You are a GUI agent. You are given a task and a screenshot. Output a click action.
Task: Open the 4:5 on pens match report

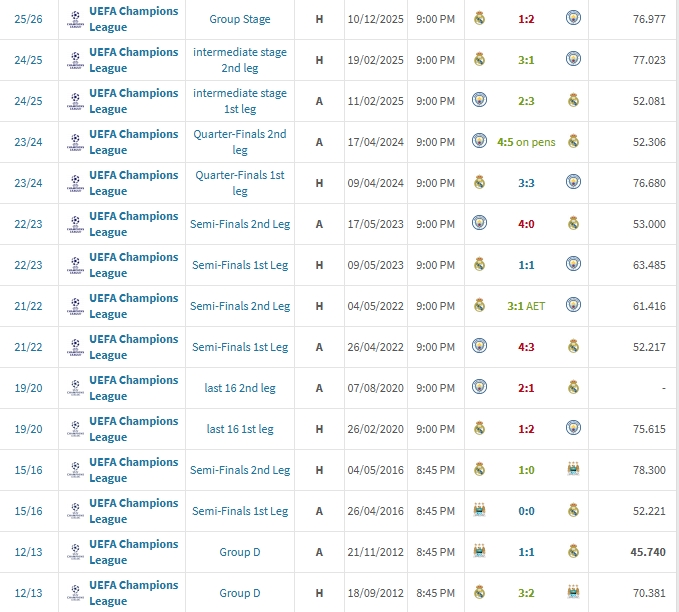[525, 142]
